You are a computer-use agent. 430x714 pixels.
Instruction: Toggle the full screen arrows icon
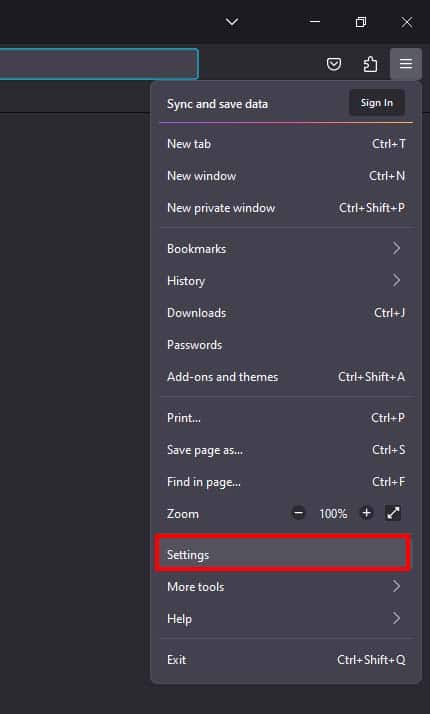click(x=393, y=513)
